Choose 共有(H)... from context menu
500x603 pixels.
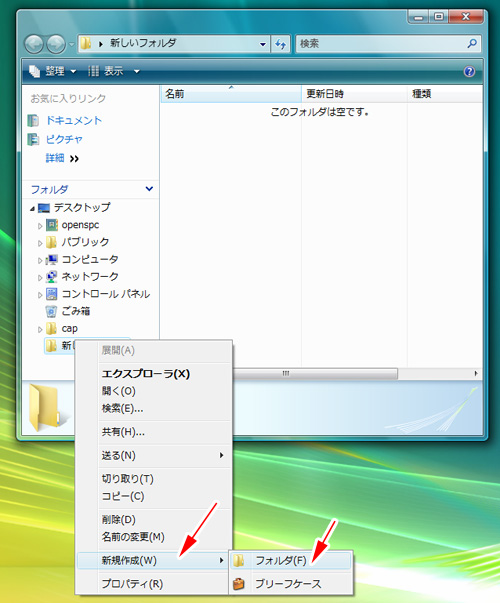[153, 432]
